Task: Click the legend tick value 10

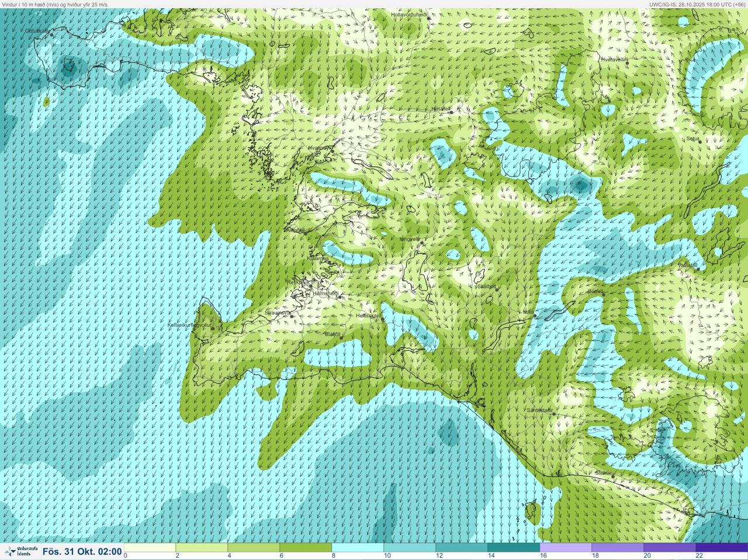Action: (x=386, y=556)
